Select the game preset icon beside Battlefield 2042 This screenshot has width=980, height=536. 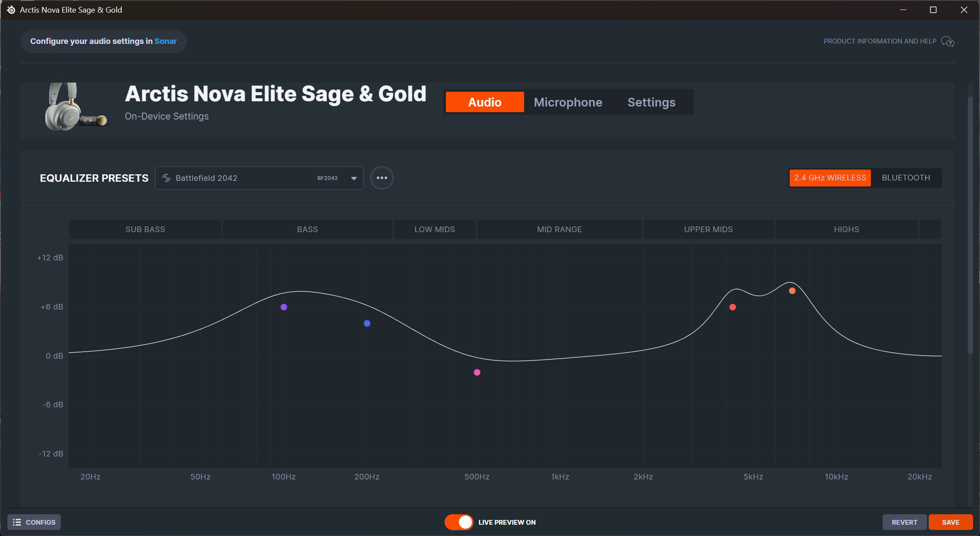click(166, 178)
